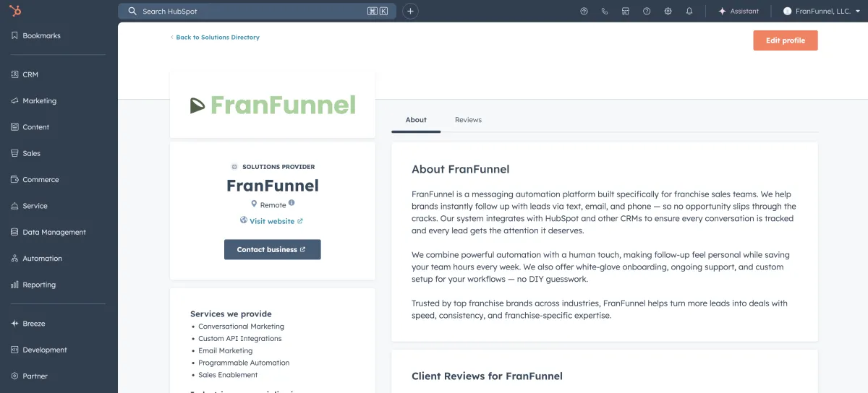Screen dimensions: 868x393
Task: Click the FranFunnel logo image
Action: click(273, 105)
